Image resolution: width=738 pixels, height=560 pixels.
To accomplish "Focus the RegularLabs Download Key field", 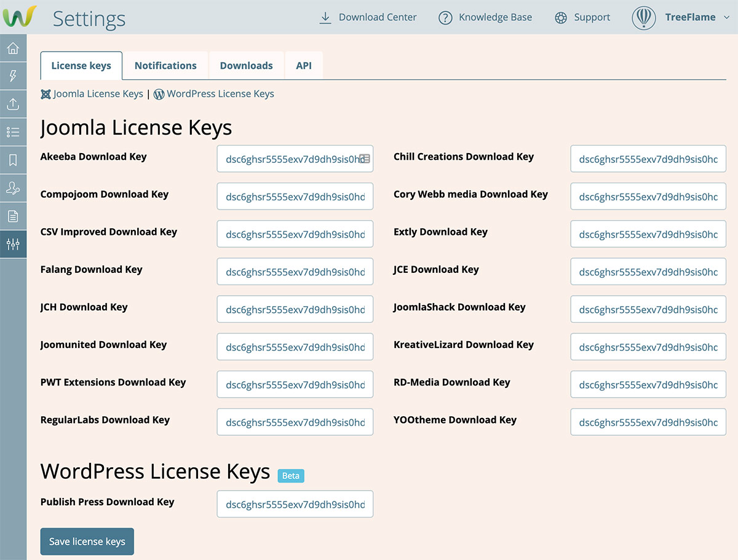I will (295, 422).
